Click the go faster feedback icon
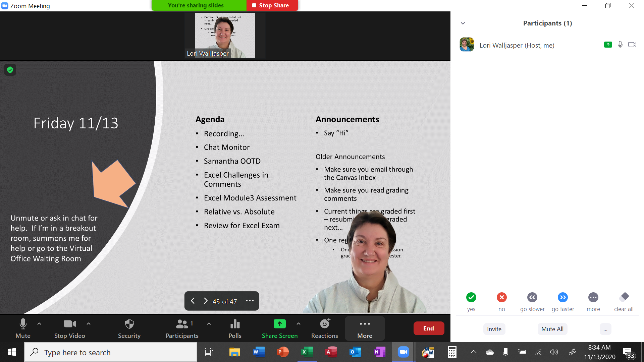The height and width of the screenshot is (362, 644). point(562,297)
